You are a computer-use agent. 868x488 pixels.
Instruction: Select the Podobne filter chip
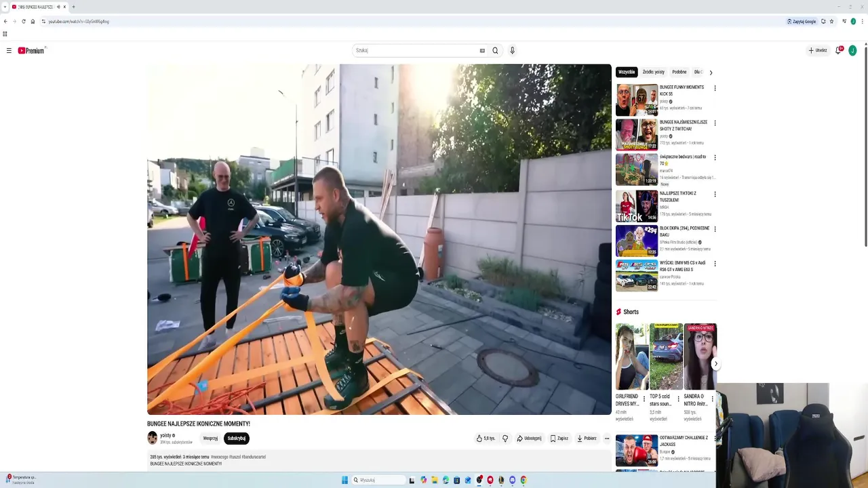pyautogui.click(x=679, y=72)
